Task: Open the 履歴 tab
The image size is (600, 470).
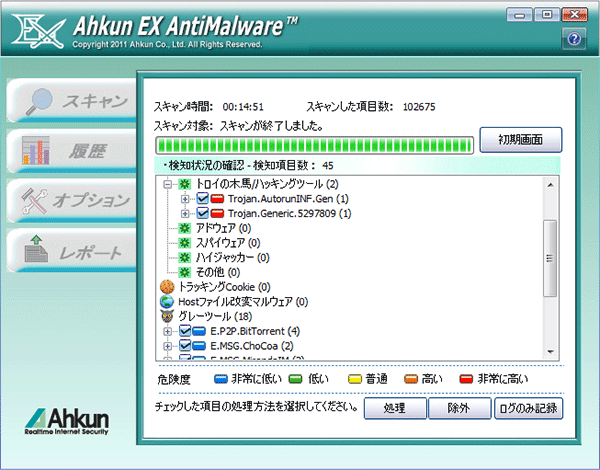Action: tap(72, 151)
